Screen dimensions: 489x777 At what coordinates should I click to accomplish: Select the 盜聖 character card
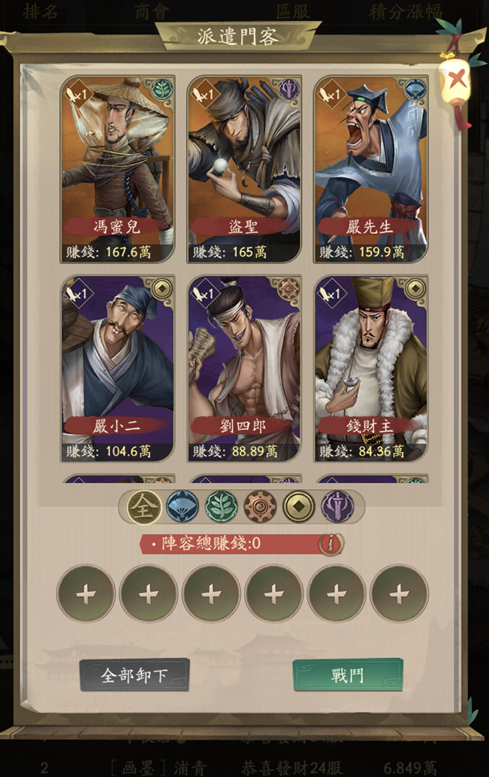pos(244,169)
